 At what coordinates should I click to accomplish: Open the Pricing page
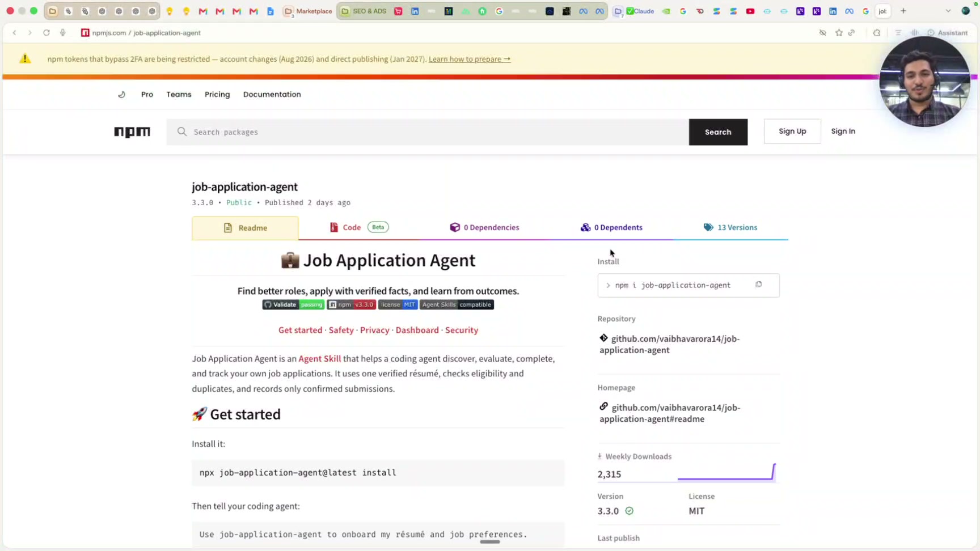coord(217,95)
